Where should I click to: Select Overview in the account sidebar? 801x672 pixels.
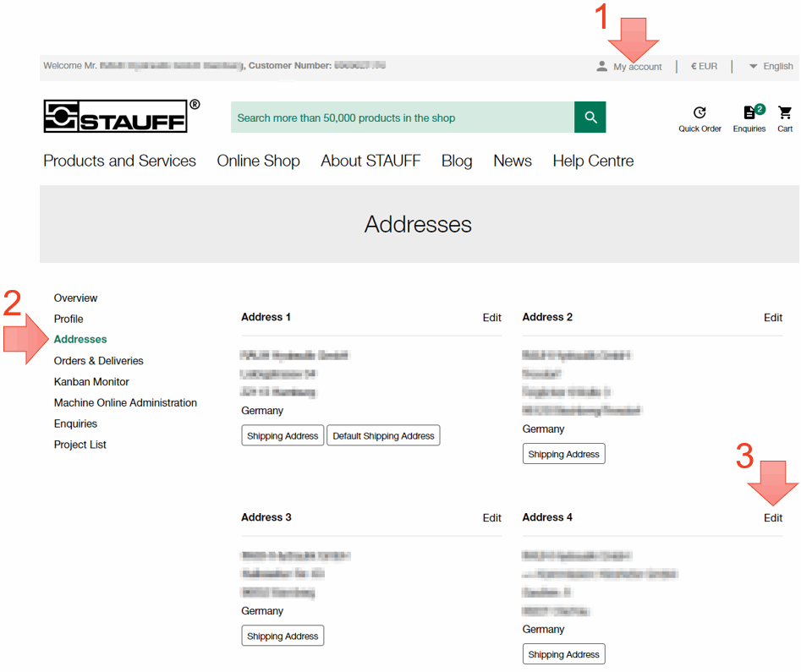(75, 298)
